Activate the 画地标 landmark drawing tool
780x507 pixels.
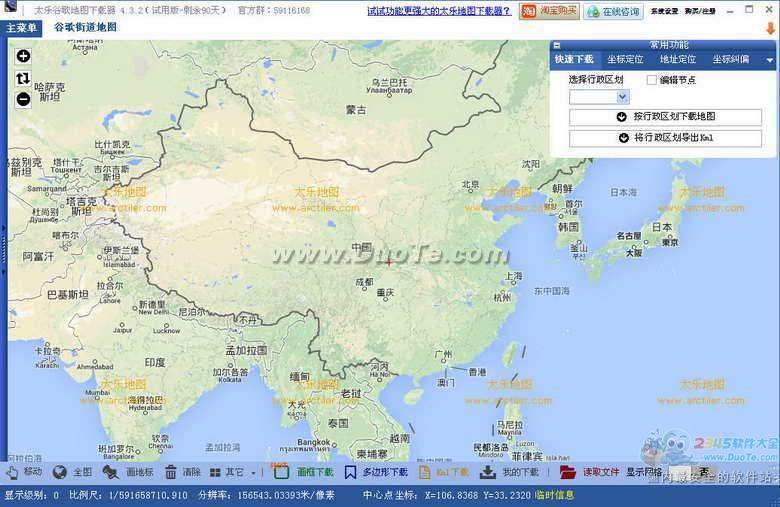coord(128,472)
